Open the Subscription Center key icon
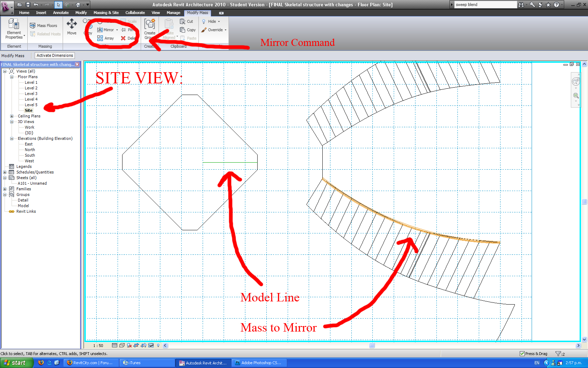Screen dimensions: 588x368 coord(532,5)
